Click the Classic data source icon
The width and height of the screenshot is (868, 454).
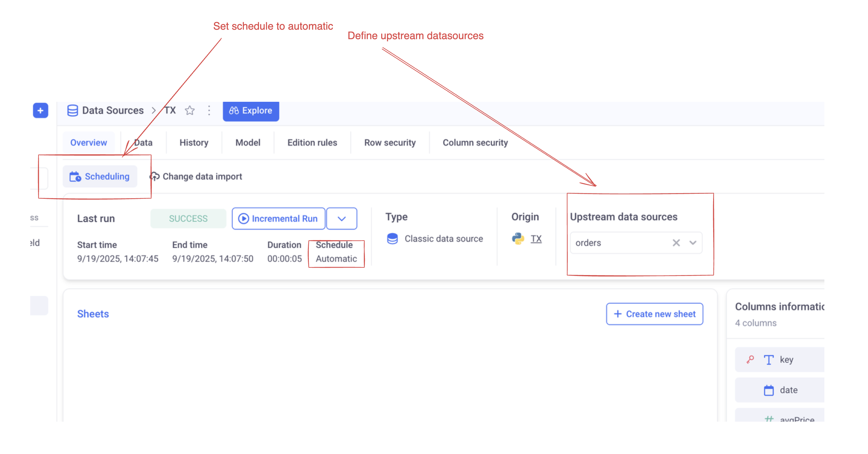click(x=392, y=239)
